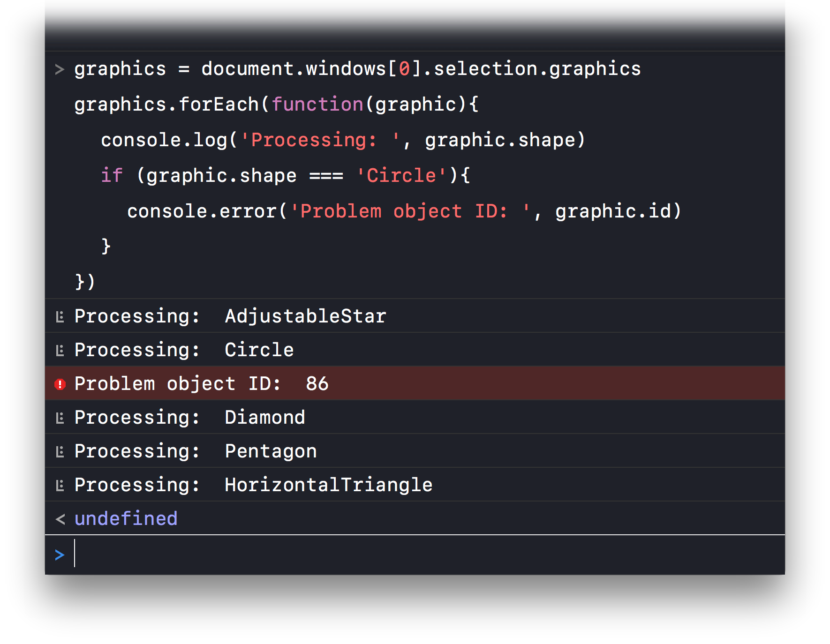Click the AdjustableStar output value

[305, 316]
